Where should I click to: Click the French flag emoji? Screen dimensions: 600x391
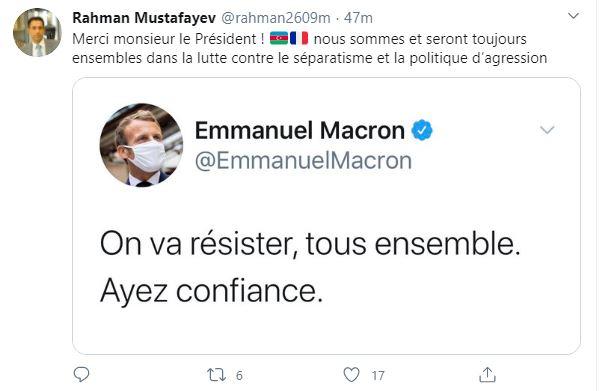pyautogui.click(x=299, y=38)
